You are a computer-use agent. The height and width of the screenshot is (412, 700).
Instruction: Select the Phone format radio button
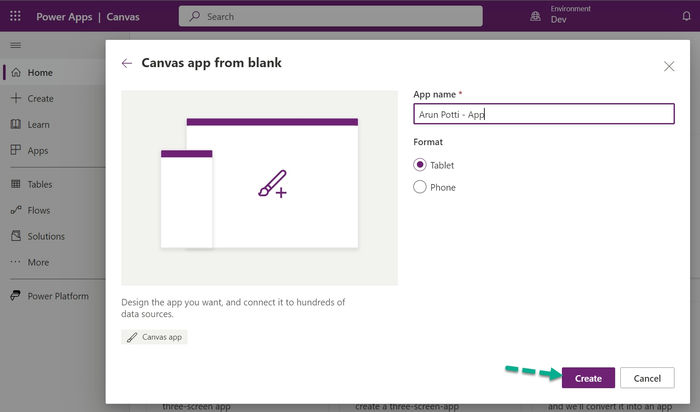click(420, 187)
